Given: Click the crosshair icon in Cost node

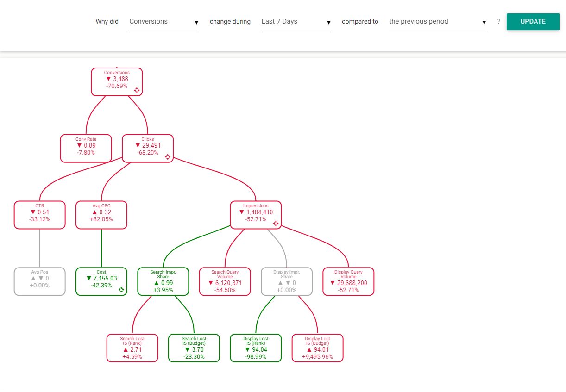Looking at the screenshot, I should [x=121, y=290].
